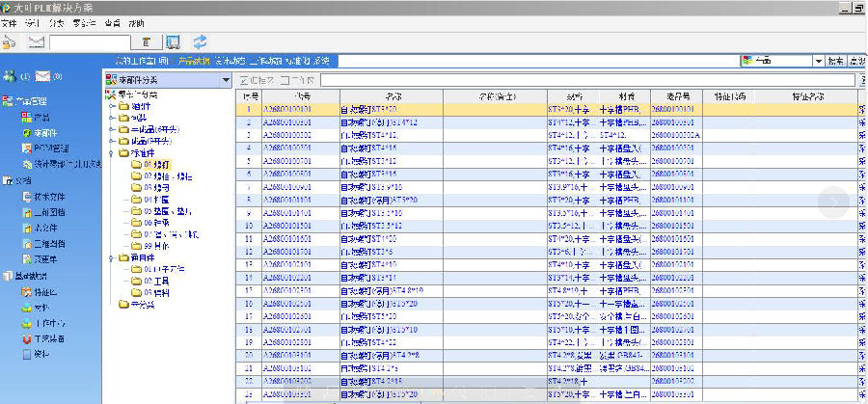Screen dimensions: 868x404
Task: Open the 帮助 menu in menu bar
Action: (137, 22)
